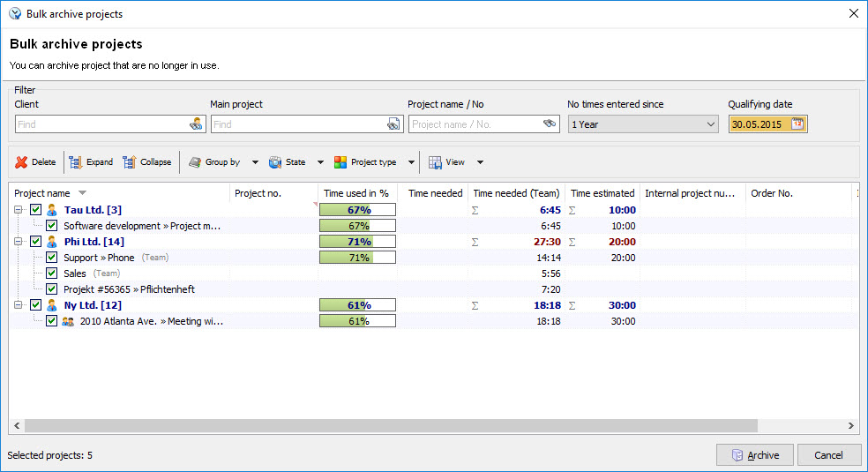Screen dimensions: 868x472
Task: Uncheck the Tau Ltd. checkbox
Action: click(x=36, y=210)
